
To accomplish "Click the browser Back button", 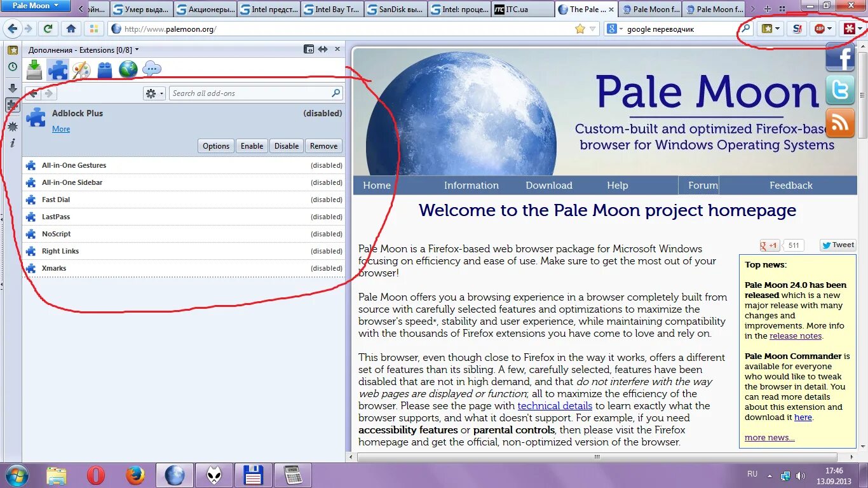I will tap(12, 29).
